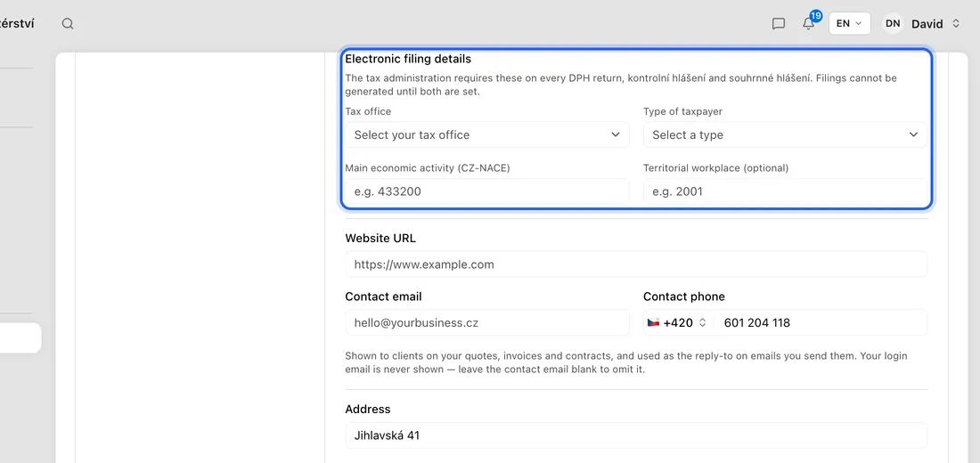The width and height of the screenshot is (980, 463).
Task: Open the Tax office dropdown
Action: pos(486,134)
